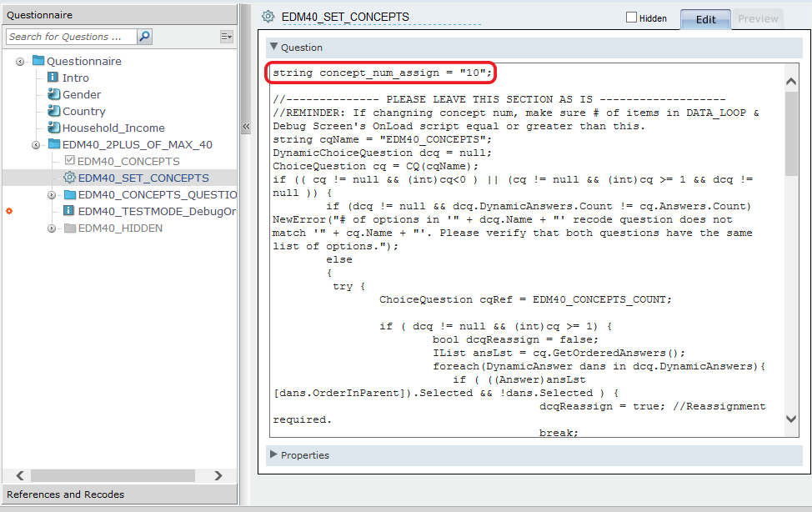
Task: Click the EDM40_SET_CONCEPTS gear icon in tree
Action: pos(69,178)
